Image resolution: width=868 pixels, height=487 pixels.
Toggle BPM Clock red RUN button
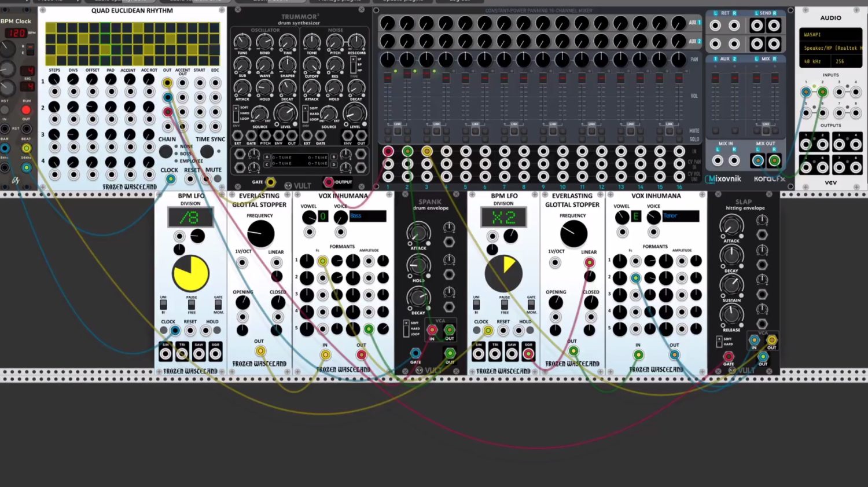(26, 110)
